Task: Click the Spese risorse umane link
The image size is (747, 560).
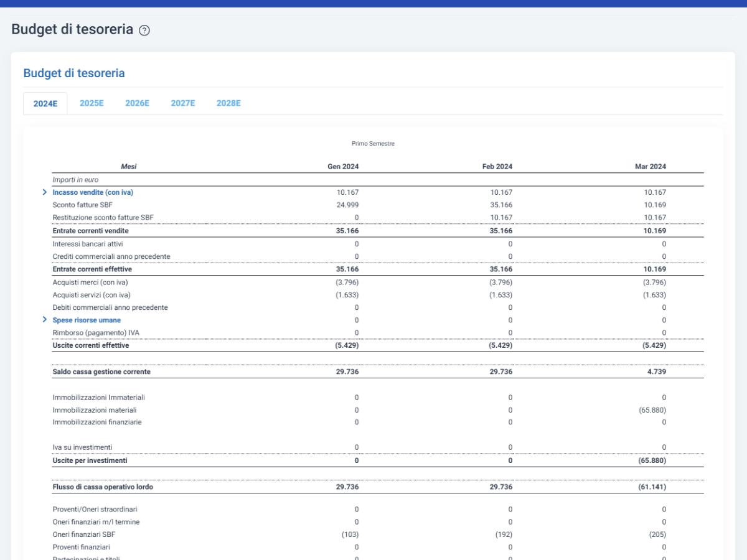Action: click(87, 320)
